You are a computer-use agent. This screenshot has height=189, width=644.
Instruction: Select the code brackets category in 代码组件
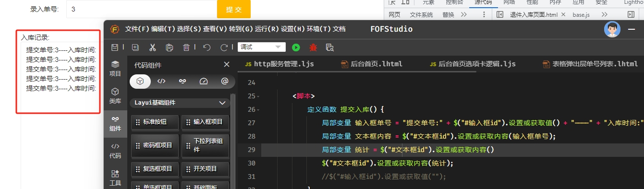pos(161,82)
